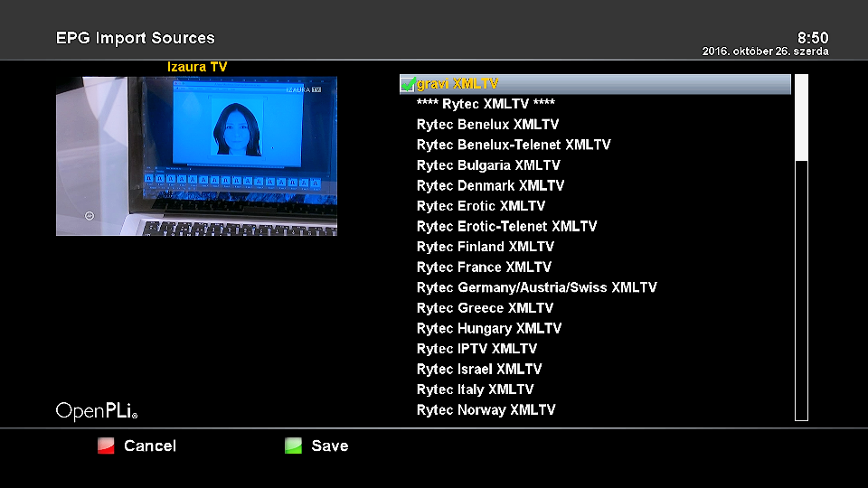Select Rytec Benelux-Telenet XMLTV source

click(x=595, y=145)
